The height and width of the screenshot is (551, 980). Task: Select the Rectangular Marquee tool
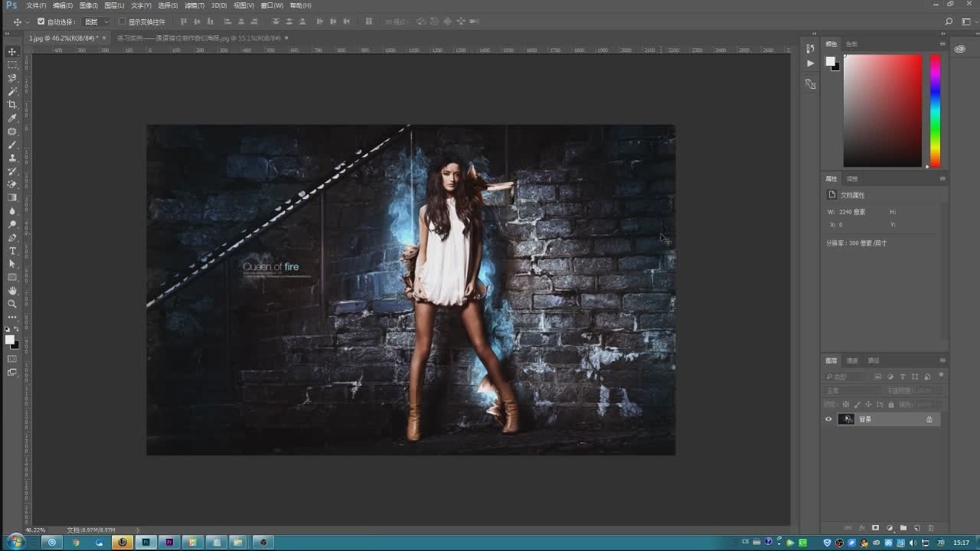pyautogui.click(x=12, y=65)
